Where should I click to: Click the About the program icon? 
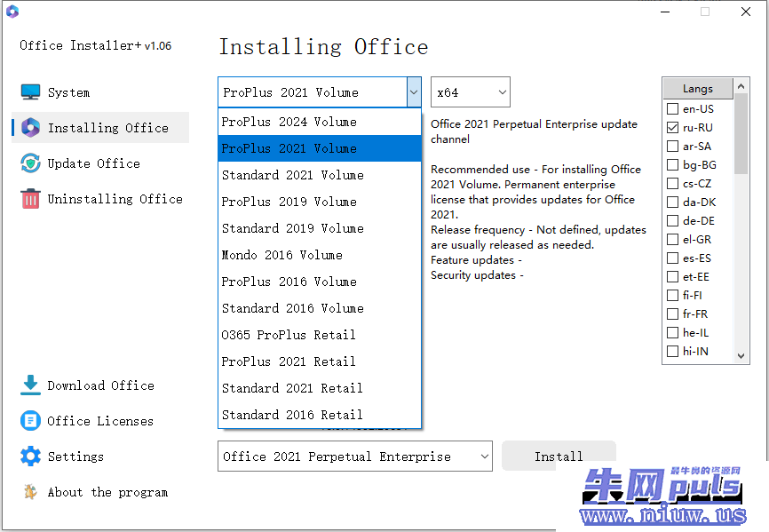tap(30, 491)
